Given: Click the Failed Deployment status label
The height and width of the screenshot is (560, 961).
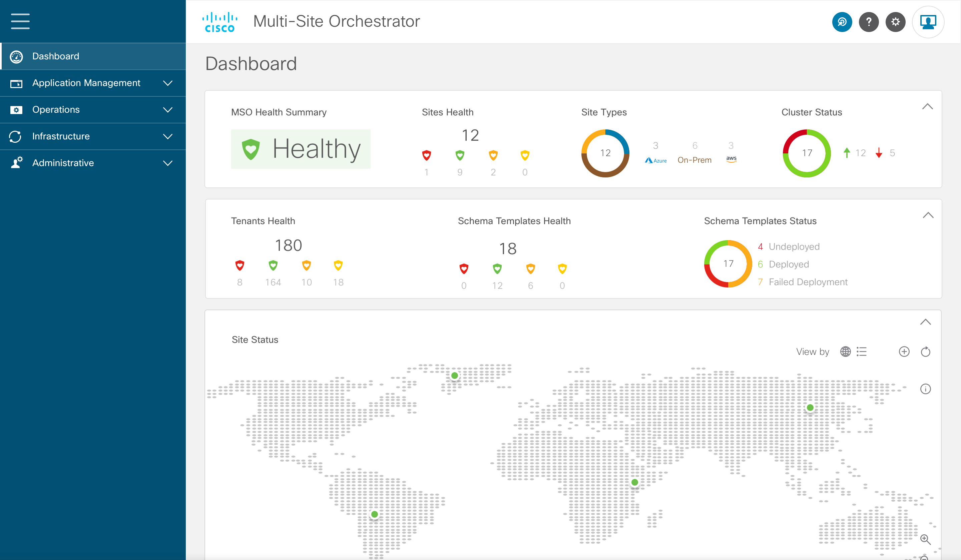Looking at the screenshot, I should (x=808, y=282).
